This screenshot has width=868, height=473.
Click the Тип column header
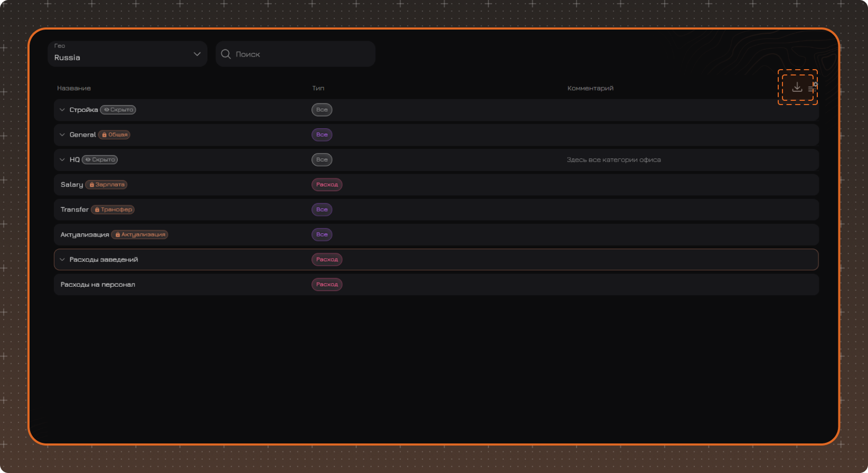coord(318,88)
